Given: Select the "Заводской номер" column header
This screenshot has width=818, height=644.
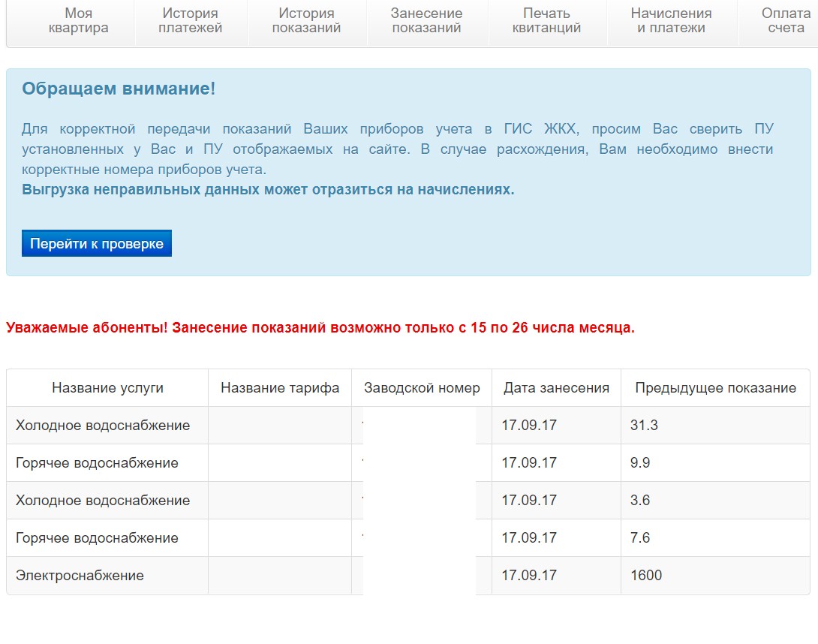Looking at the screenshot, I should pyautogui.click(x=421, y=388).
